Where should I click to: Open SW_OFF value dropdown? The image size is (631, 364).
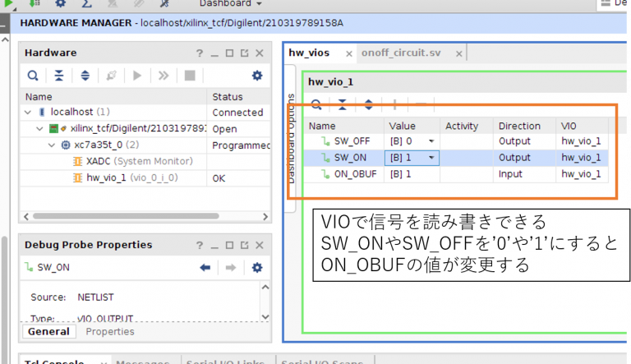tap(432, 141)
